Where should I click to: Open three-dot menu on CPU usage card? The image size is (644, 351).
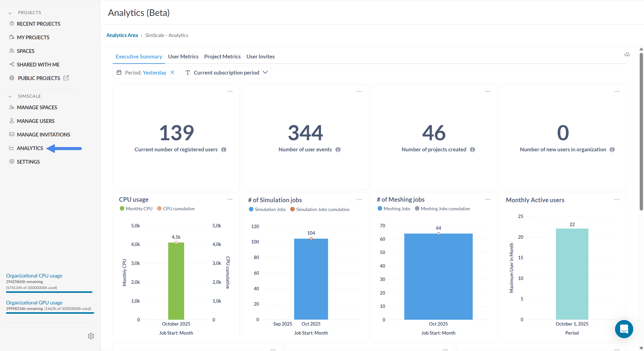coord(230,199)
